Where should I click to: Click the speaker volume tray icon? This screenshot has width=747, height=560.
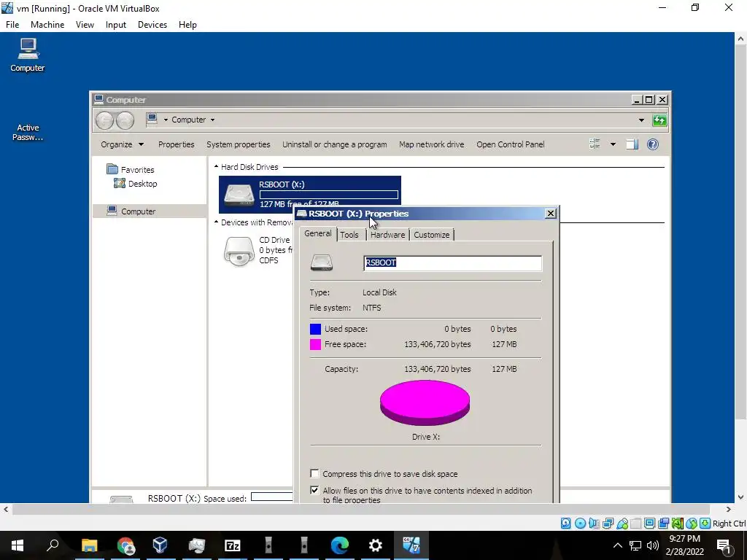[x=653, y=545]
